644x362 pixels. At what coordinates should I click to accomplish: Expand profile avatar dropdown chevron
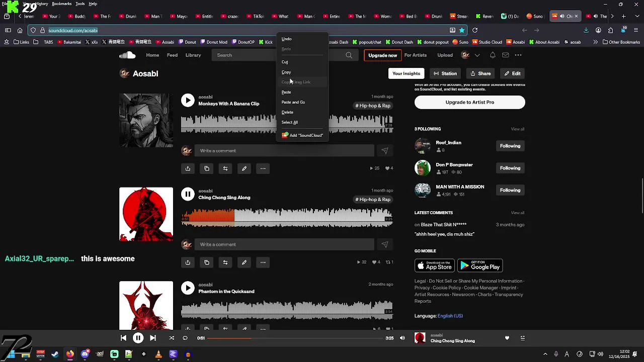[477, 55]
